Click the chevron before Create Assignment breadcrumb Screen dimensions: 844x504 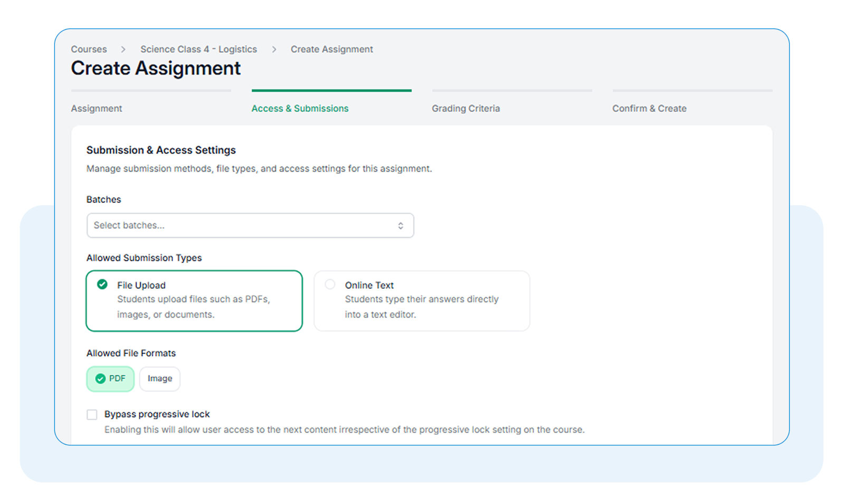click(274, 49)
